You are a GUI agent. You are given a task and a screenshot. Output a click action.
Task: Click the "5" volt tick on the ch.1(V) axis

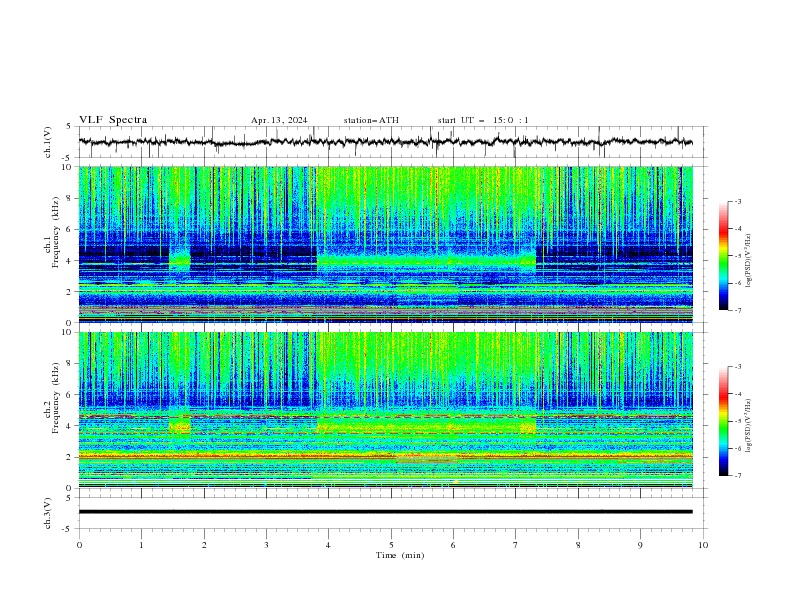coord(69,126)
